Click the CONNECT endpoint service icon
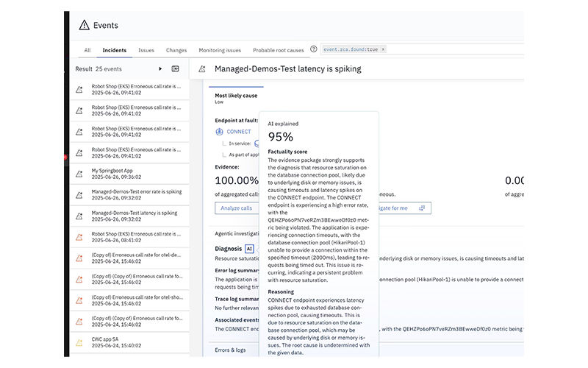Screen dimensions: 588x368 click(x=219, y=132)
